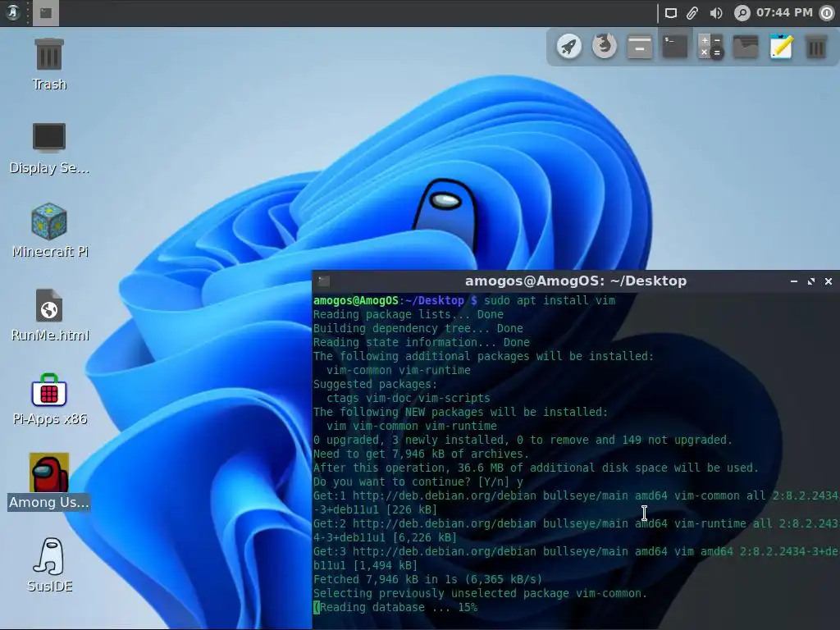This screenshot has height=630, width=840.
Task: Open the clipboard paperclip tray icon
Action: (692, 13)
